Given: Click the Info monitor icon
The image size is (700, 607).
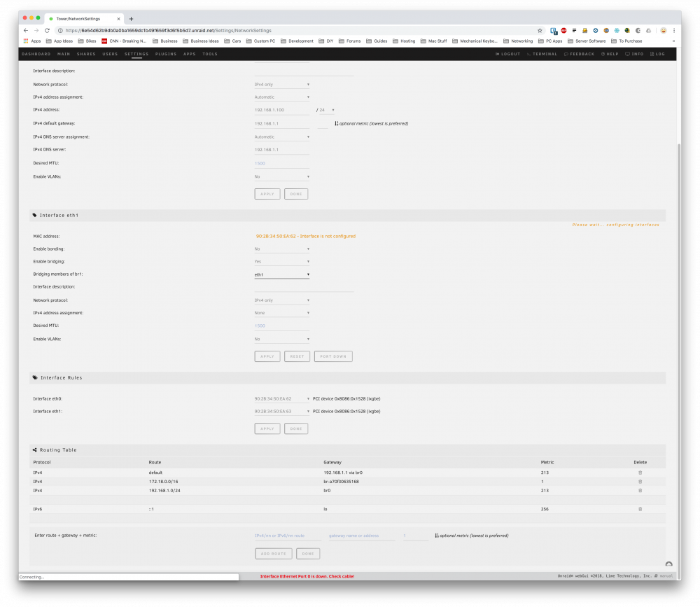Looking at the screenshot, I should tap(634, 54).
